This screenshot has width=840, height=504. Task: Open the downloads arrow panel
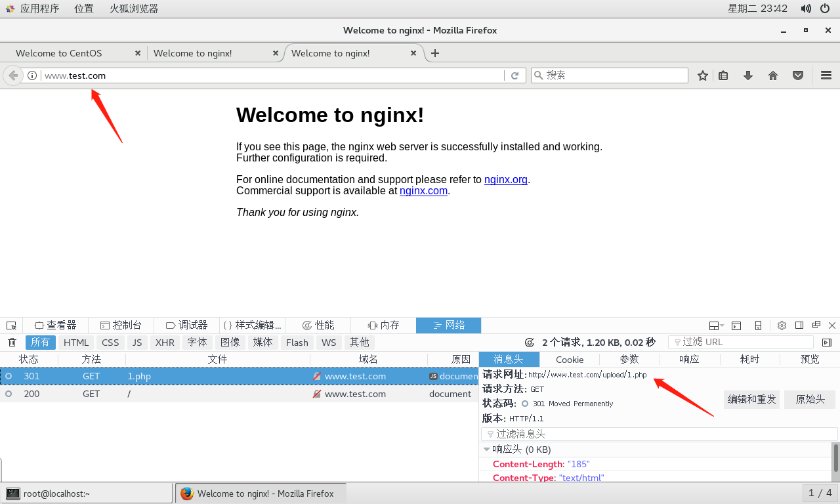[x=748, y=75]
